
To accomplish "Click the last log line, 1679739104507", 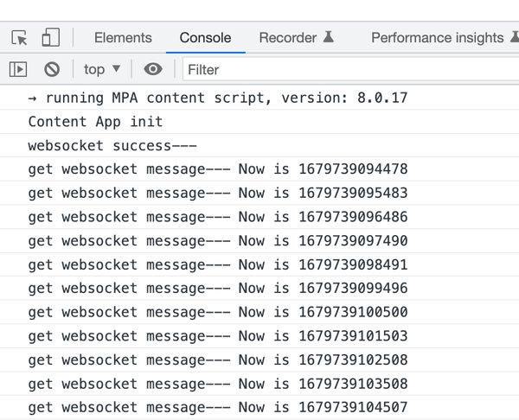I will [x=217, y=407].
